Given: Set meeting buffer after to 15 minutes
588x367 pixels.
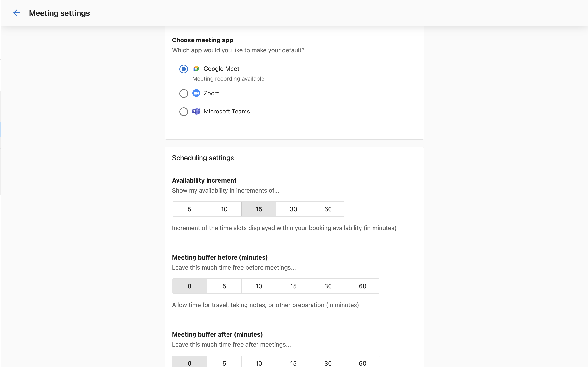Looking at the screenshot, I should click(x=293, y=363).
